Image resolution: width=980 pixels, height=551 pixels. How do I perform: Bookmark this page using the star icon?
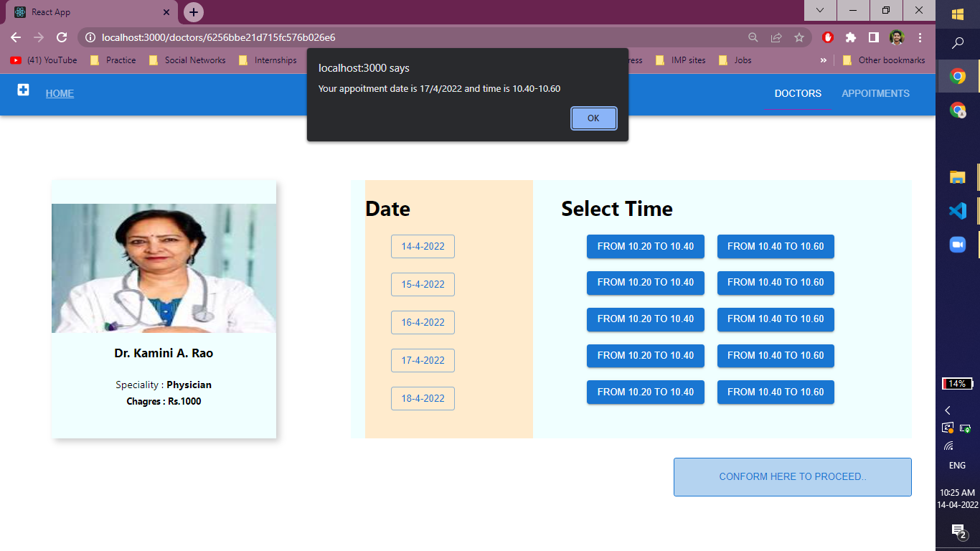pyautogui.click(x=799, y=36)
